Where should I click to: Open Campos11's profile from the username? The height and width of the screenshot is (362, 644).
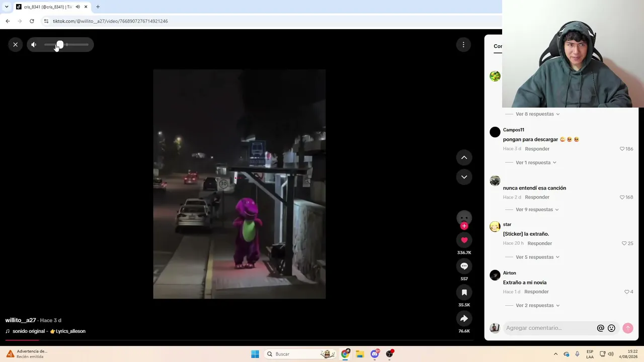pos(514,130)
